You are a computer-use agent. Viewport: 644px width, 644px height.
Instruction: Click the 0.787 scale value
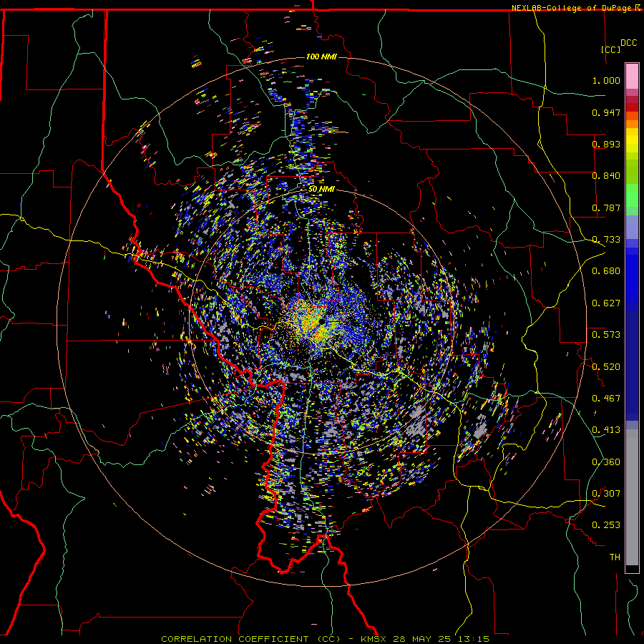[606, 208]
